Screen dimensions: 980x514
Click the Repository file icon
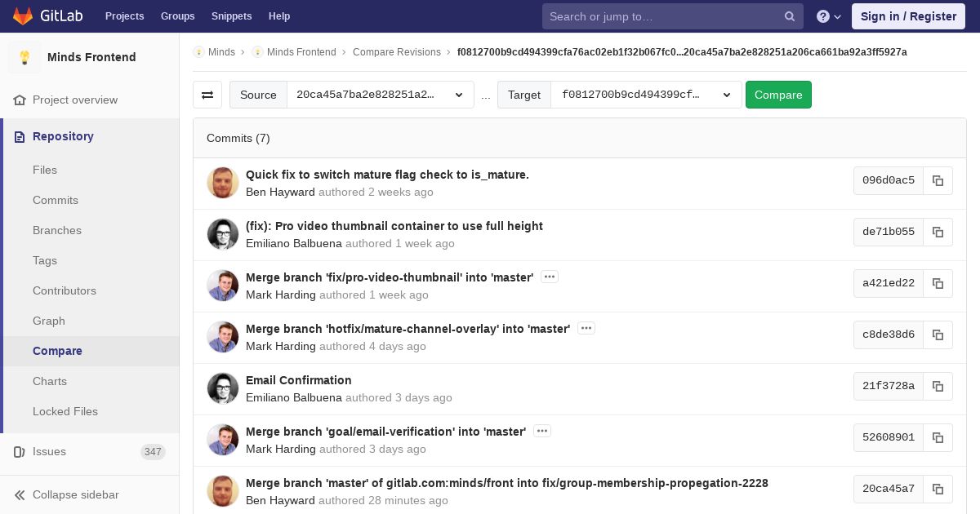(20, 137)
